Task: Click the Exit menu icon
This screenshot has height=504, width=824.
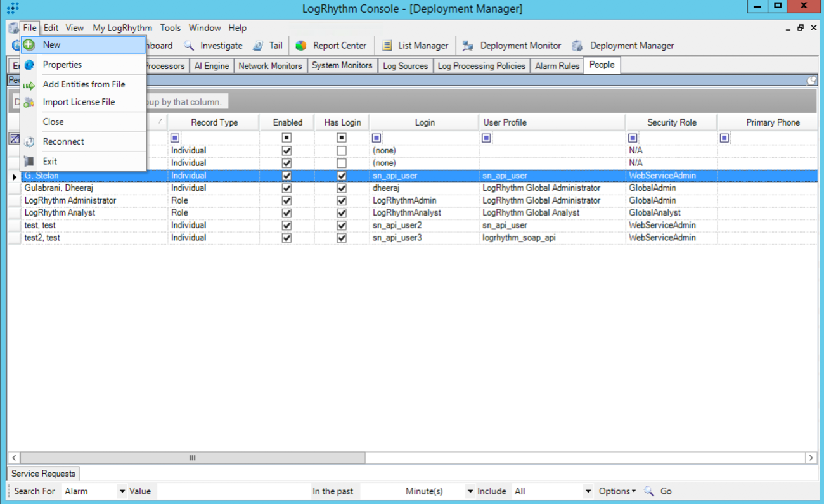Action: click(29, 162)
